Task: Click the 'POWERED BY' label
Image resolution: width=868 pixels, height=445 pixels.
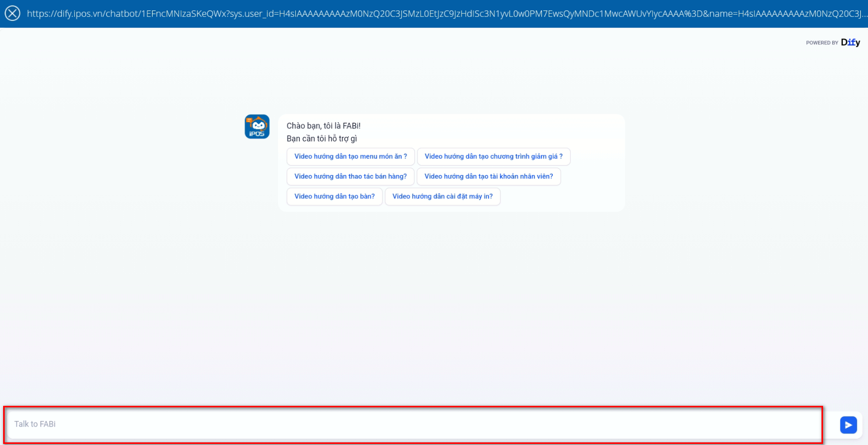Action: (x=821, y=43)
